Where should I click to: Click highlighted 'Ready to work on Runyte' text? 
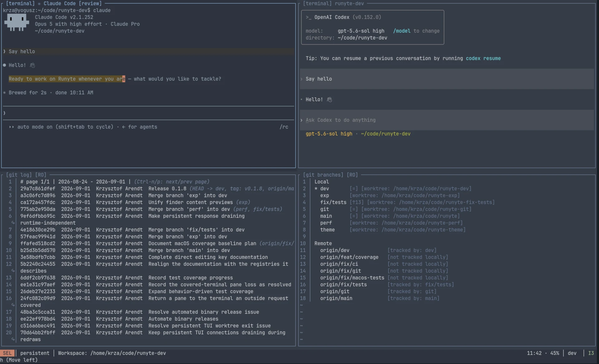tap(67, 79)
